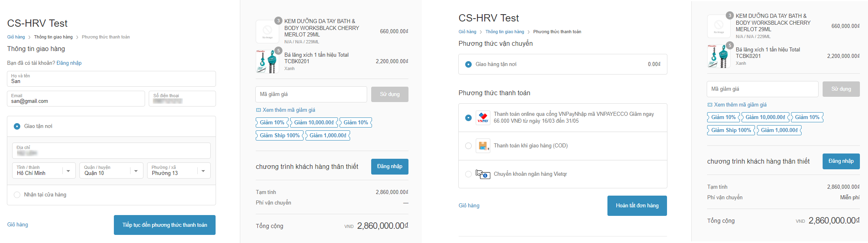This screenshot has width=868, height=243.
Task: Click the 'Giỏ hàng' breadcrumb at top left
Action: click(16, 37)
